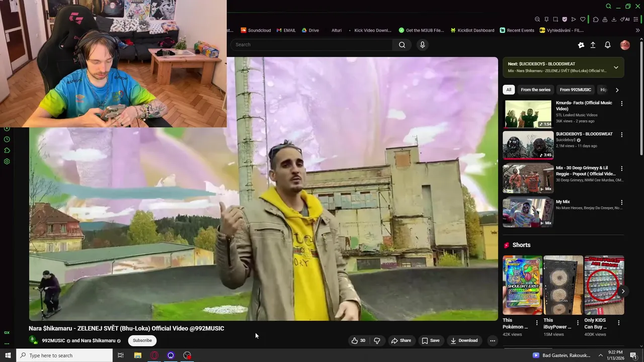Select 'From the series' filter chip
This screenshot has width=644, height=362.
pyautogui.click(x=535, y=89)
